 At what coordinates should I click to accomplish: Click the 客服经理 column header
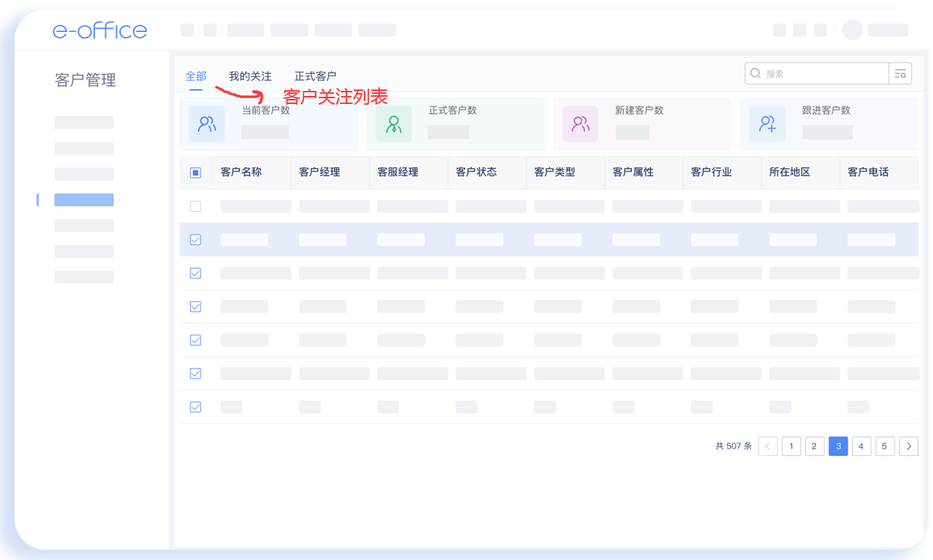coord(397,172)
